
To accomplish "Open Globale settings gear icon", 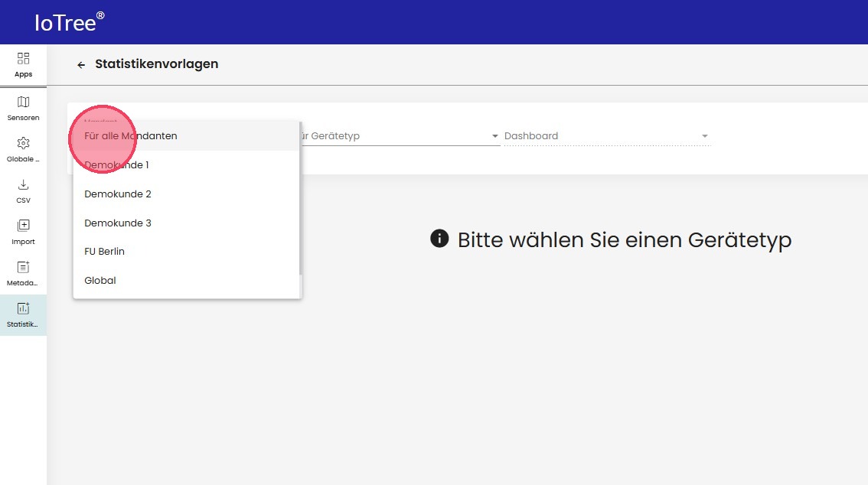I will click(x=23, y=144).
